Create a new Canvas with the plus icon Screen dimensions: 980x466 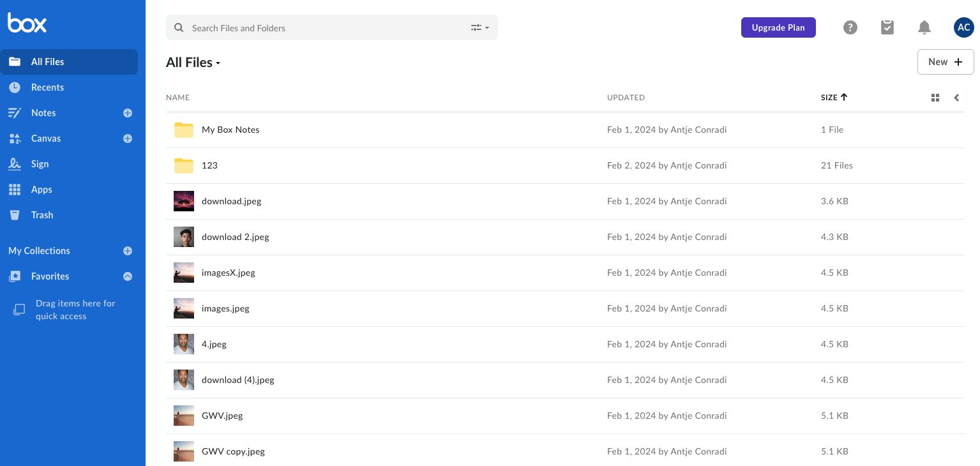tap(128, 139)
